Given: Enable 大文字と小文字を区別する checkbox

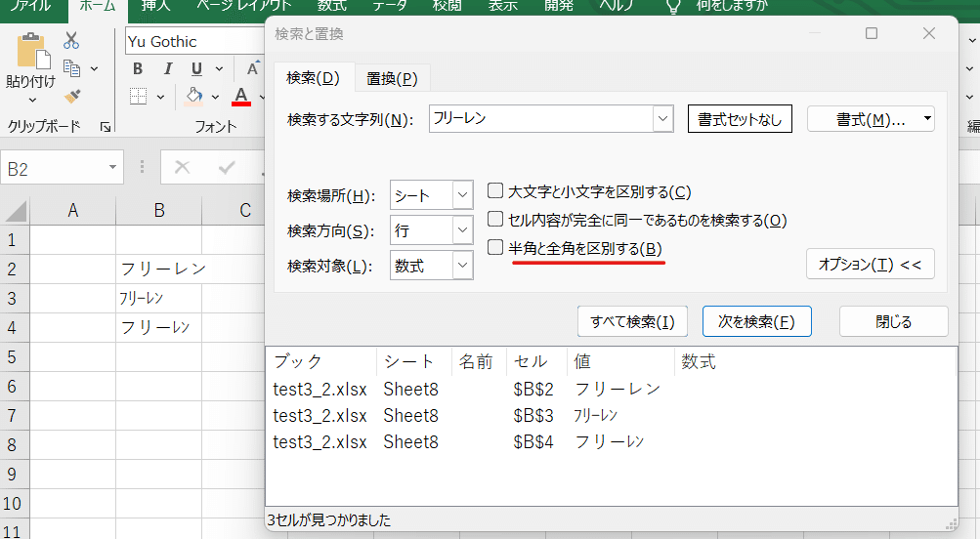Looking at the screenshot, I should (x=495, y=190).
